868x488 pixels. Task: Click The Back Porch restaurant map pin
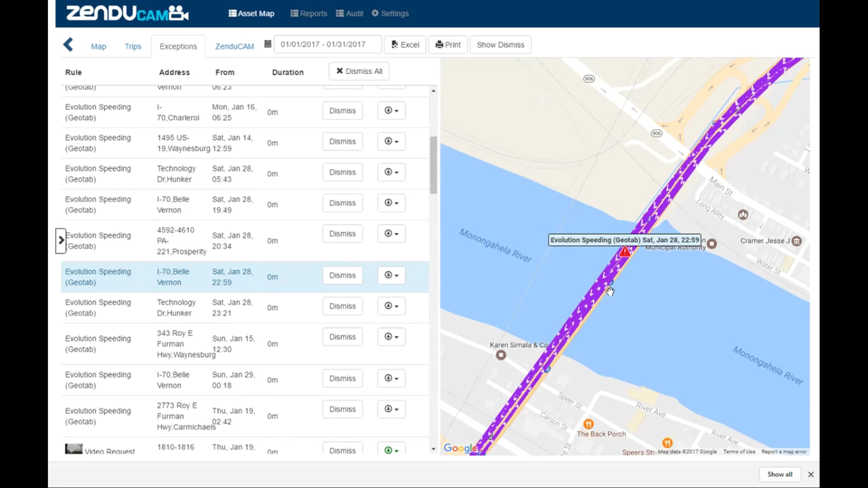(588, 424)
